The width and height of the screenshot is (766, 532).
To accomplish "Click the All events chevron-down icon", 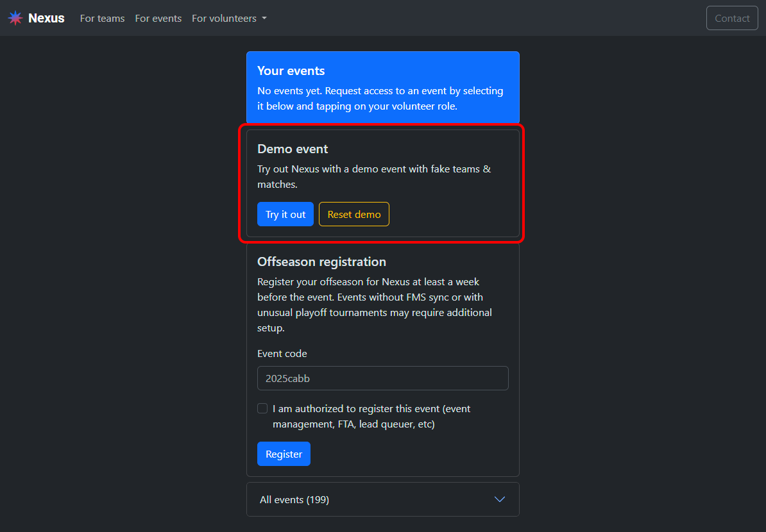I will 499,499.
